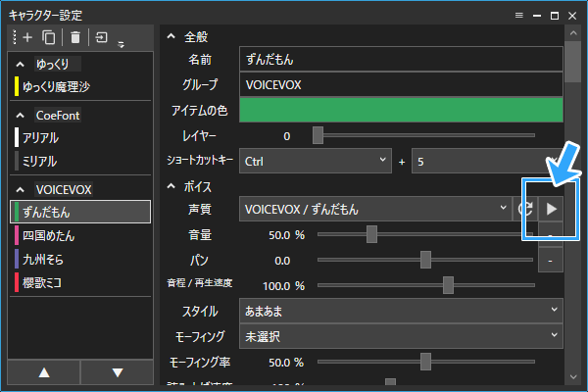Open the hamburger menu in title bar
The image size is (588, 392).
(x=519, y=16)
